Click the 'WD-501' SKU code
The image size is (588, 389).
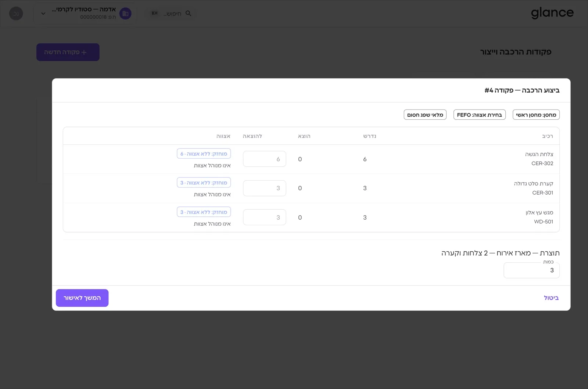click(x=544, y=221)
